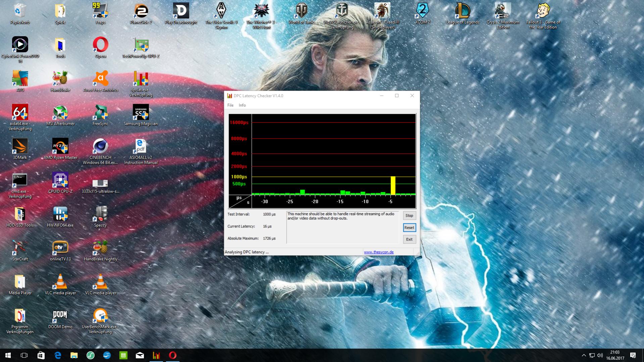
Task: Switch to DPC Latency Checker taskbar button
Action: point(156,355)
